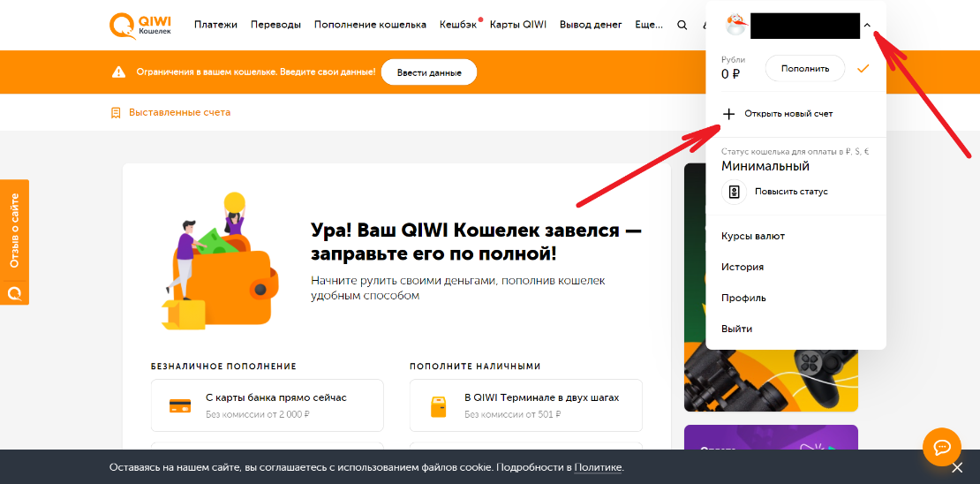Click the Пополнить button
This screenshot has width=980, height=484.
(804, 68)
